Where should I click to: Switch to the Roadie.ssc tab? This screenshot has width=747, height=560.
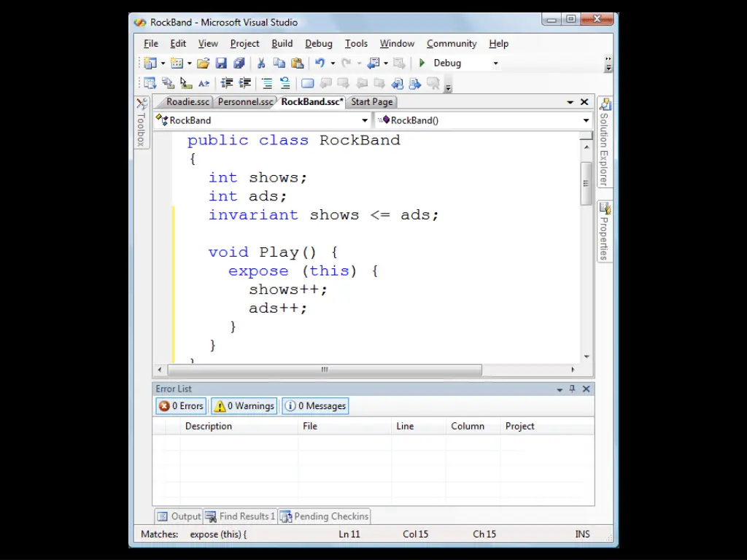(187, 102)
